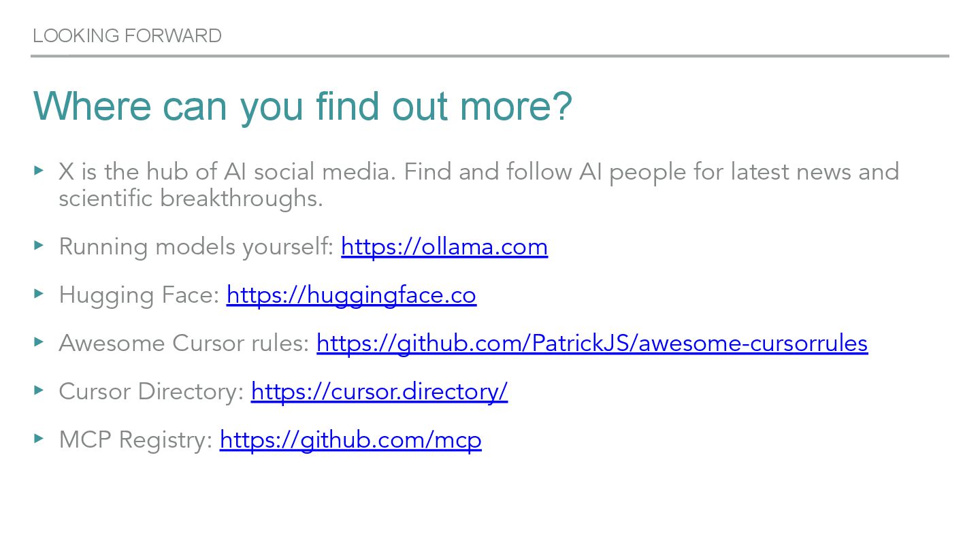Click the 'Hugging Face:' label text
980x551 pixels.
click(140, 295)
